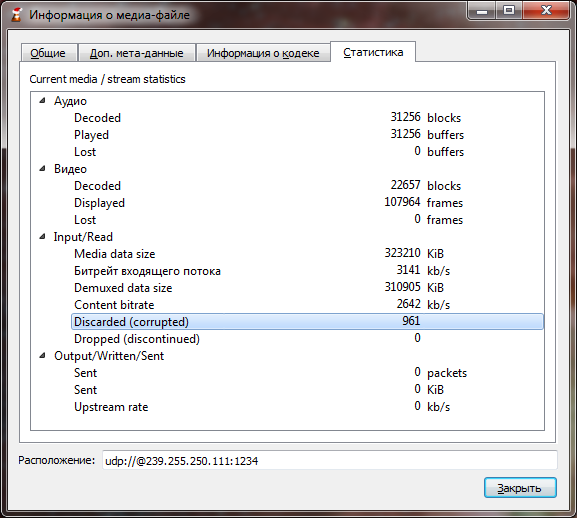The height and width of the screenshot is (518, 577).
Task: Click the value 107964 frames
Action: click(424, 202)
